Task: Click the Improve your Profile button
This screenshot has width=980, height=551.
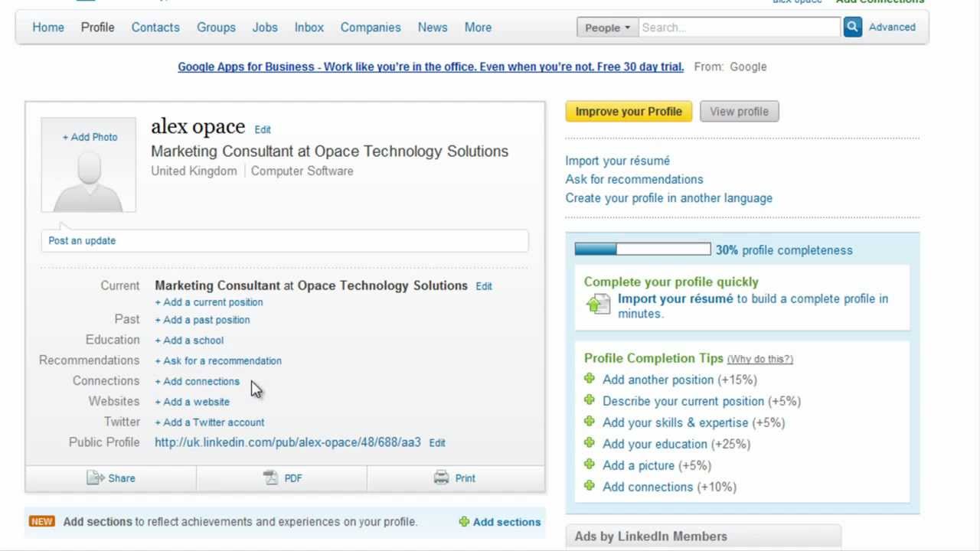Action: (x=629, y=111)
